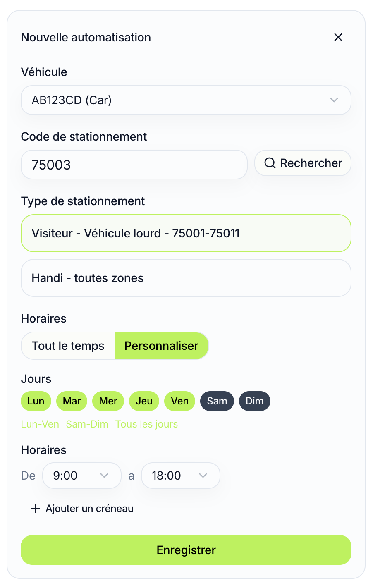Click the Sam-Dim shortcut link
The height and width of the screenshot is (588, 373).
[87, 424]
